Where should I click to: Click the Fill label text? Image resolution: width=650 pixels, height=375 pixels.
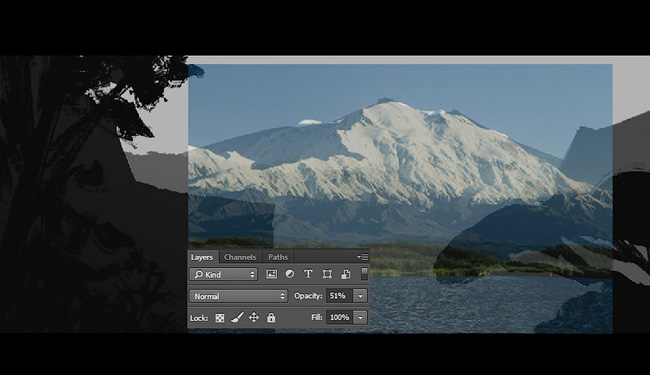(x=317, y=317)
